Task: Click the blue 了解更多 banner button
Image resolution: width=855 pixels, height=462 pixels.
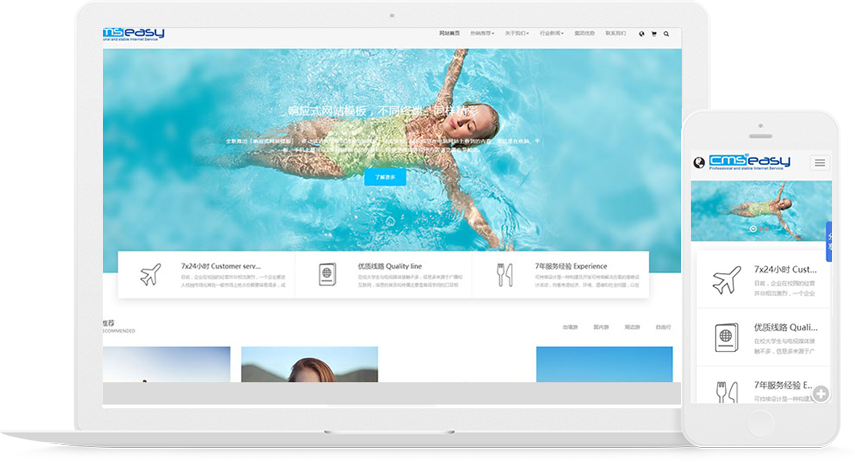Action: [x=385, y=177]
